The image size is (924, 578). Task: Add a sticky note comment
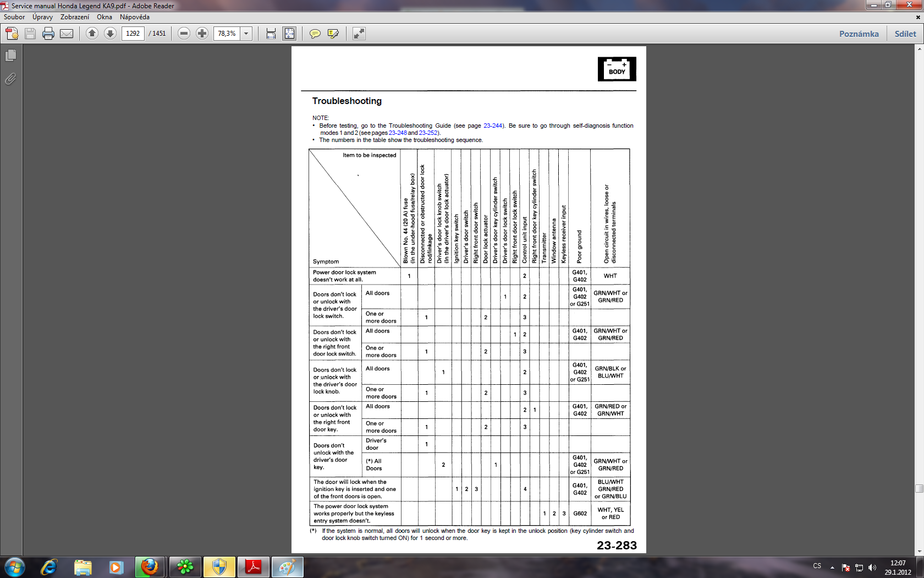(315, 34)
